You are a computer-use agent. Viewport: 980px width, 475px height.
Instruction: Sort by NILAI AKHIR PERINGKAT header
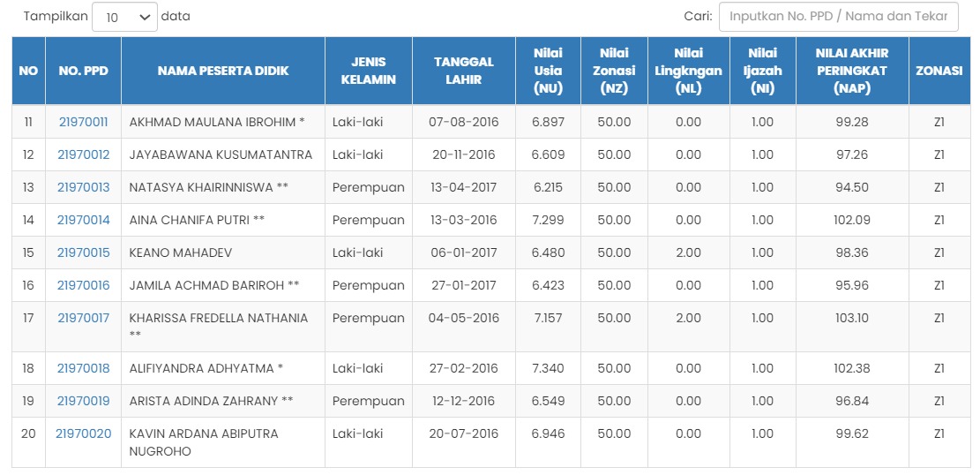(x=852, y=71)
